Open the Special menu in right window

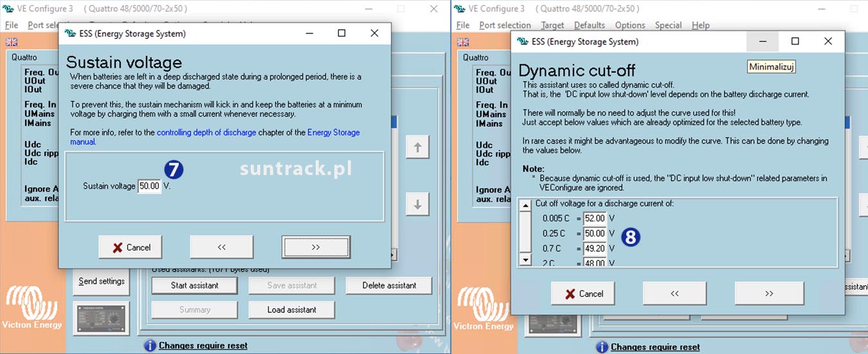(x=669, y=25)
